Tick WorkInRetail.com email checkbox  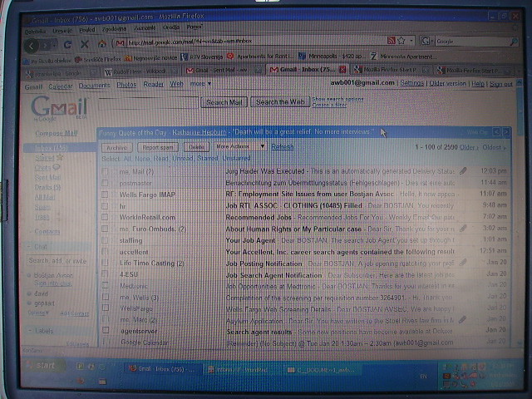click(105, 217)
